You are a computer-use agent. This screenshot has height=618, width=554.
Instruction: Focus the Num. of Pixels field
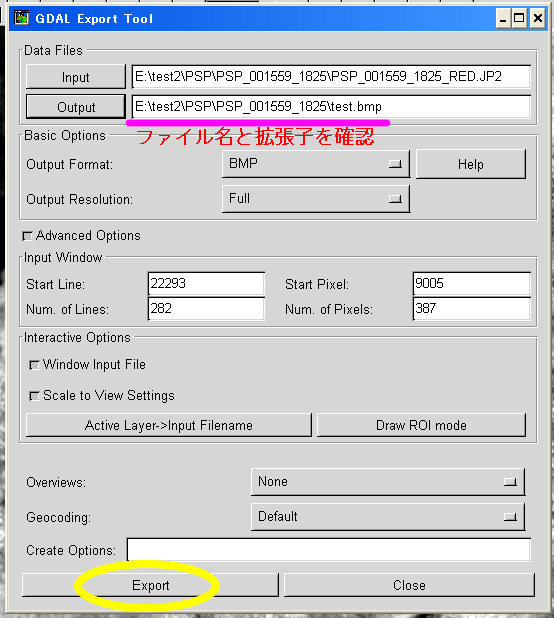click(472, 309)
